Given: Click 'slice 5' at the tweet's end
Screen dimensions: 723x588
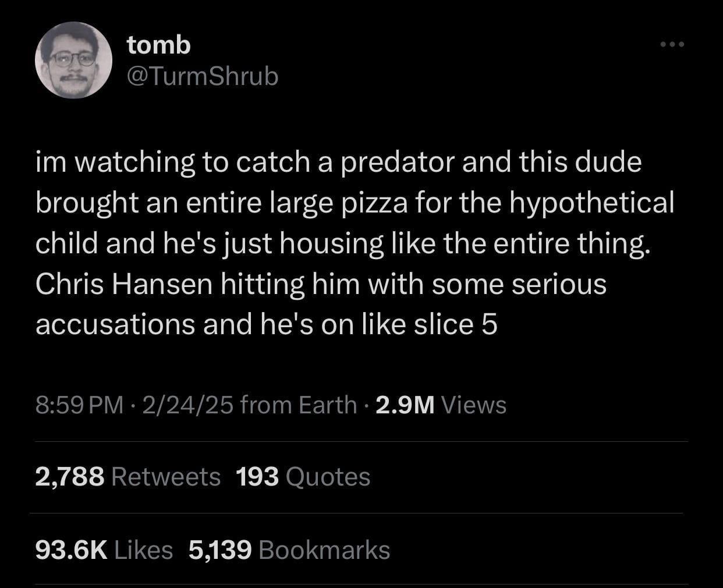Looking at the screenshot, I should point(456,325).
